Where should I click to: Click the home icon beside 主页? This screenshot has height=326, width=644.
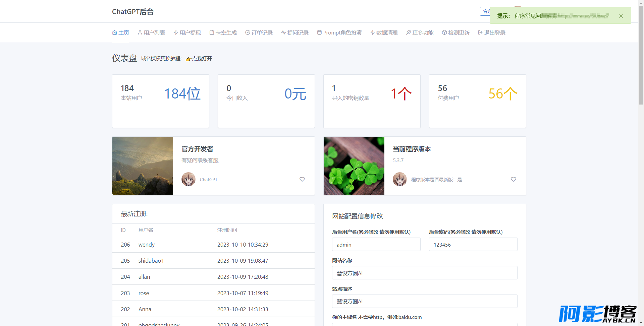coord(114,32)
